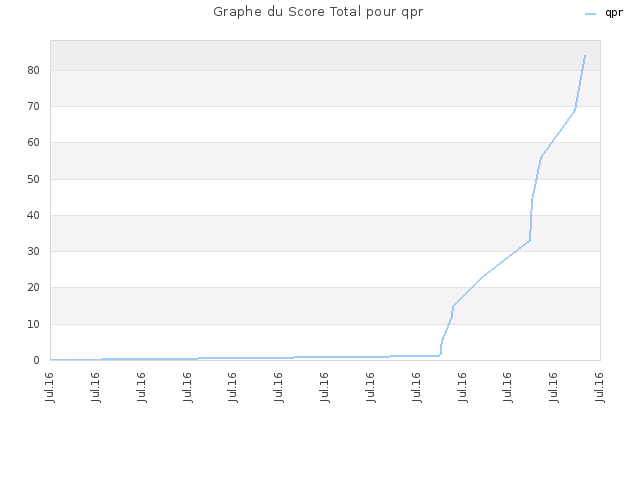Click the 20 y-axis tick label
Screen dimensions: 640x480
click(33, 287)
